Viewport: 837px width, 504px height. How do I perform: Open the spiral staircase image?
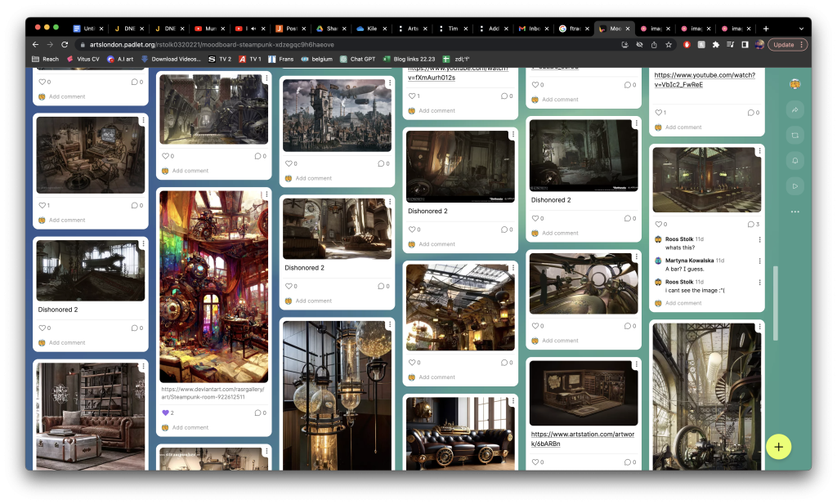(707, 396)
